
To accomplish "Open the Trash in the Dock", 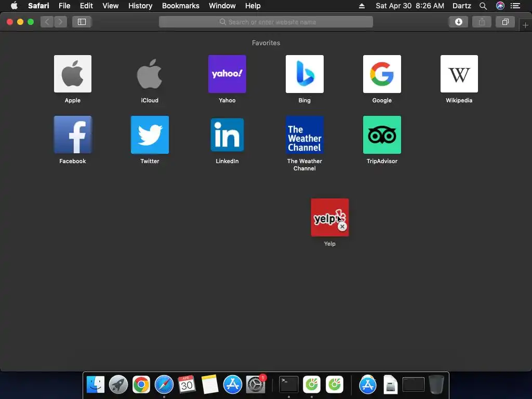I will [x=436, y=385].
